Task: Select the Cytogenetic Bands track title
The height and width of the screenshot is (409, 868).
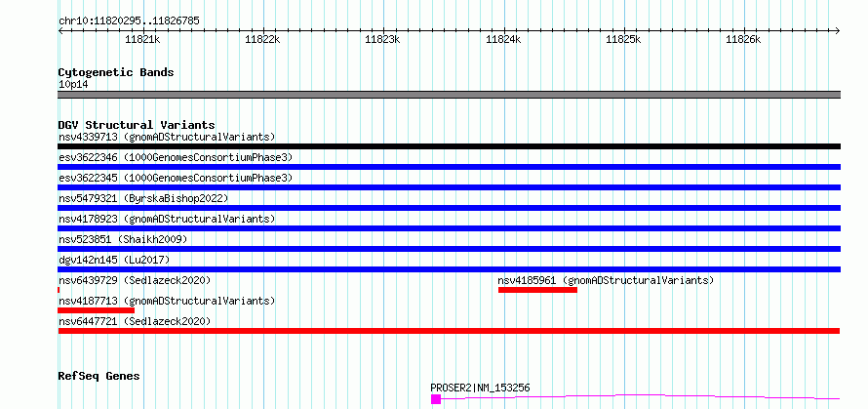Action: [116, 72]
